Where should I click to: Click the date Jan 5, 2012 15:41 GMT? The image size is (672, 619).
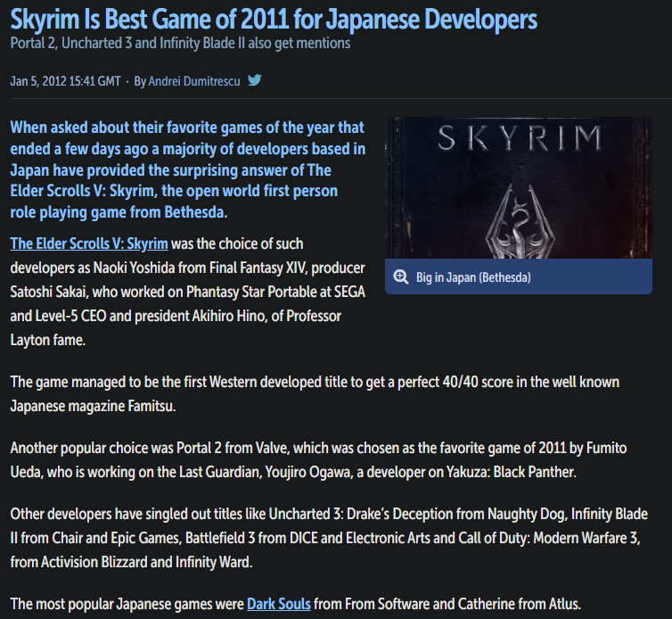66,81
